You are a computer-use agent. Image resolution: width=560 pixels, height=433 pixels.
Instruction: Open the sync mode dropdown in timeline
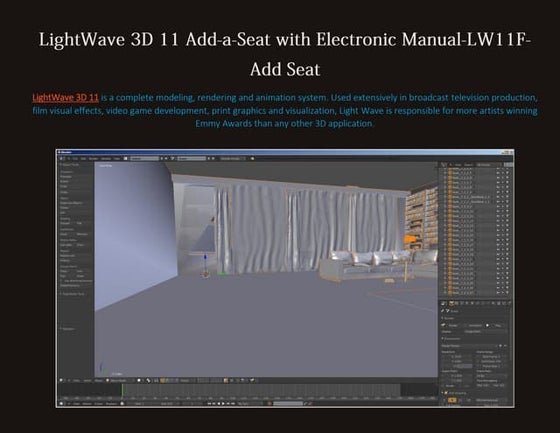point(249,404)
